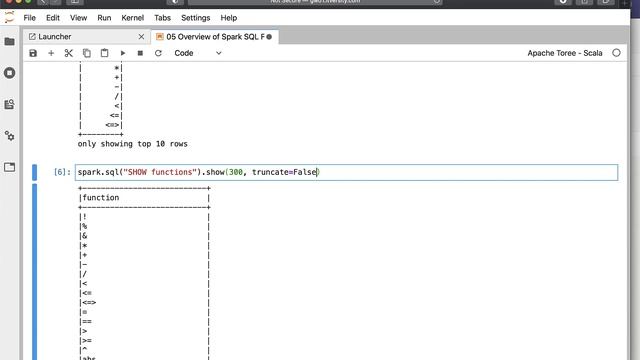Click the 'function' column header in output
The height and width of the screenshot is (360, 640).
[x=101, y=198]
